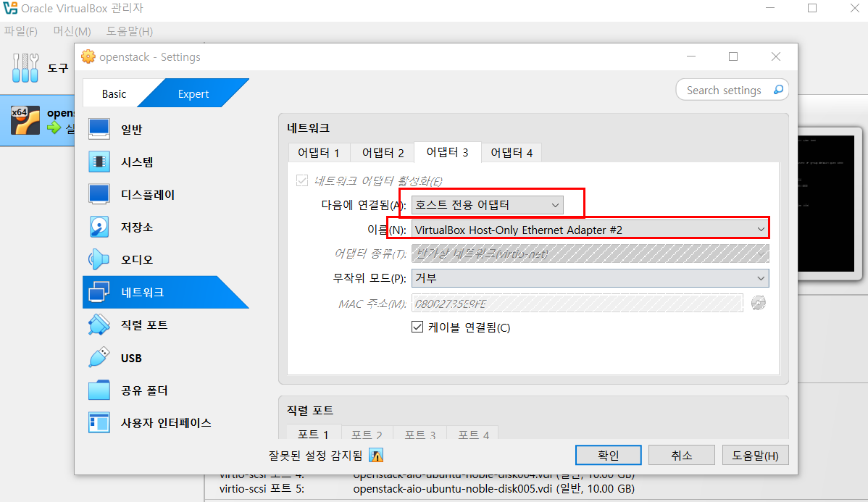The width and height of the screenshot is (868, 502).
Task: Uncheck the 케이블 연결됨 checkbox
Action: [417, 327]
